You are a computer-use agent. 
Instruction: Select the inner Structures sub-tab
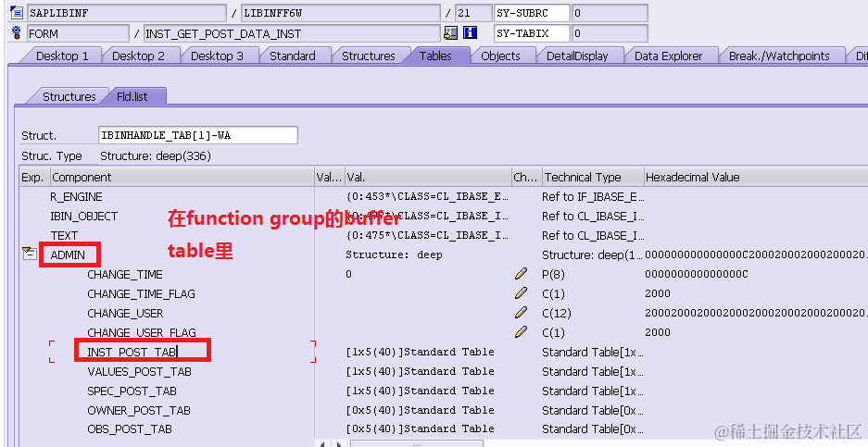pyautogui.click(x=69, y=96)
